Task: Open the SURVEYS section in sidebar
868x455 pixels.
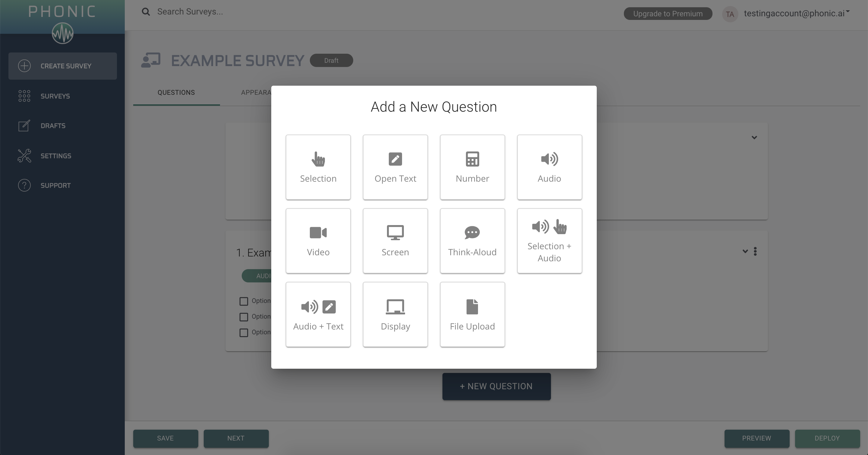Action: click(55, 96)
